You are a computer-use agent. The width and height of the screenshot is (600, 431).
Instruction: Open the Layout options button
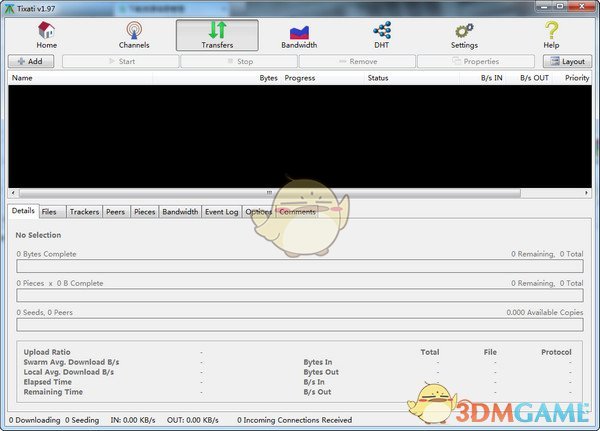point(567,61)
